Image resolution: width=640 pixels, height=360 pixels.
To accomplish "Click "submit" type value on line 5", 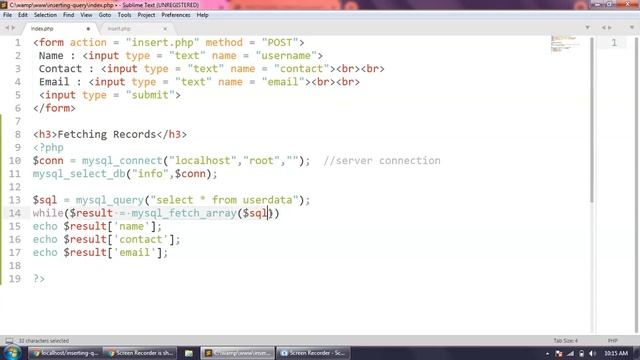I will (x=150, y=95).
